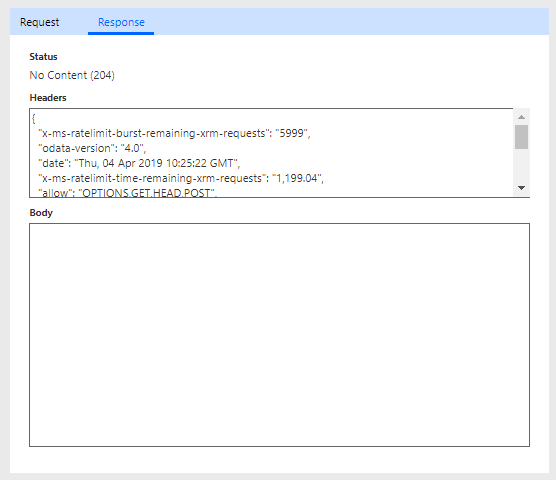
Task: Click the Headers scrollbar up arrow
Action: pyautogui.click(x=521, y=117)
